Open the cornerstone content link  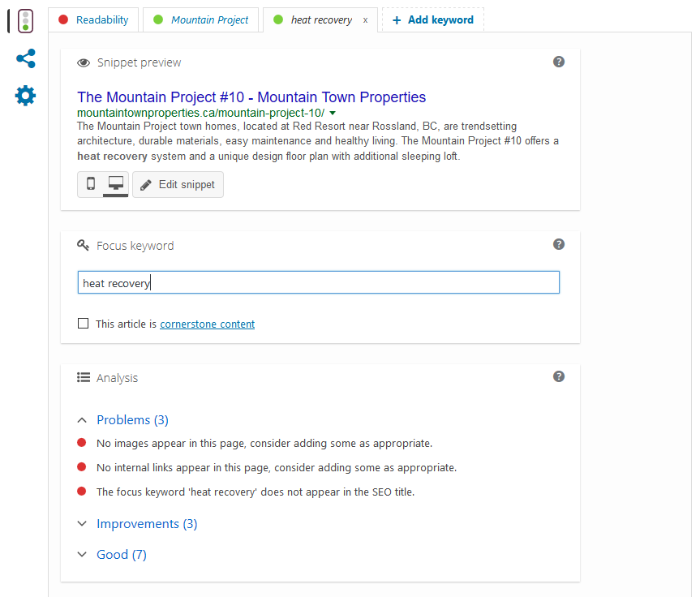[x=207, y=324]
